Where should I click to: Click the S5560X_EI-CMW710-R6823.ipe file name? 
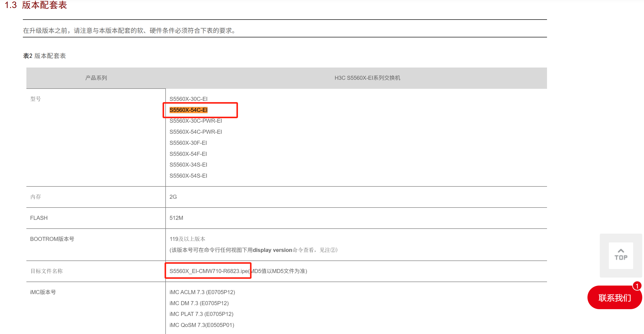(209, 271)
